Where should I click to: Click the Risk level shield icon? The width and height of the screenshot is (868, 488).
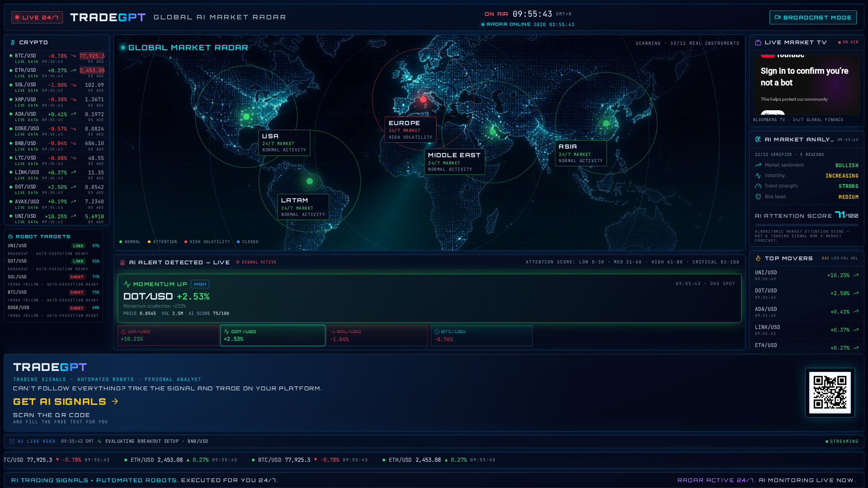tap(758, 197)
